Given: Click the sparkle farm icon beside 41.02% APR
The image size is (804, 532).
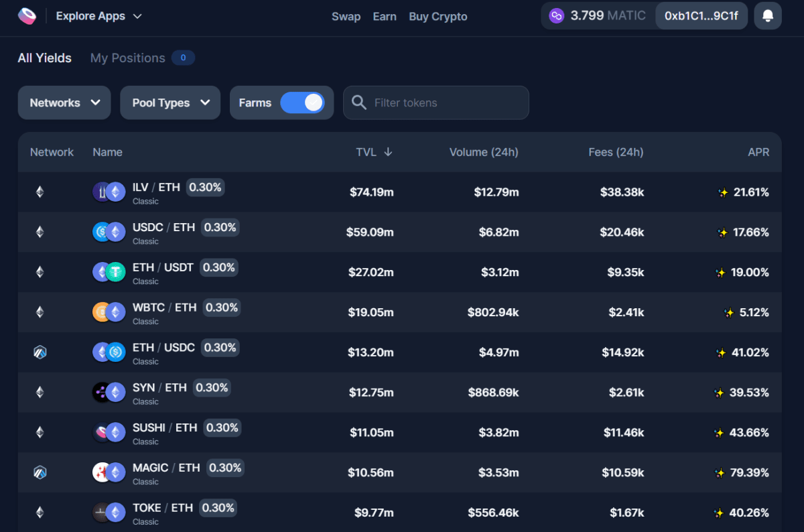Looking at the screenshot, I should (721, 353).
